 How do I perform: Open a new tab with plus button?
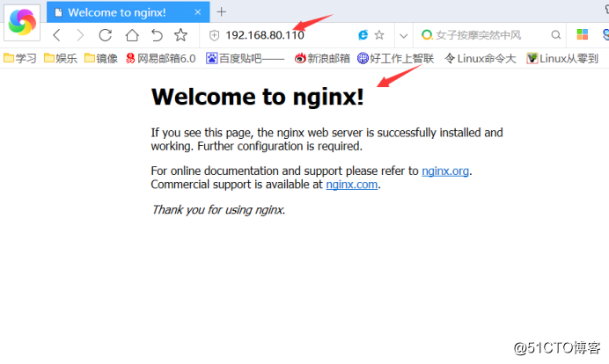tap(222, 12)
